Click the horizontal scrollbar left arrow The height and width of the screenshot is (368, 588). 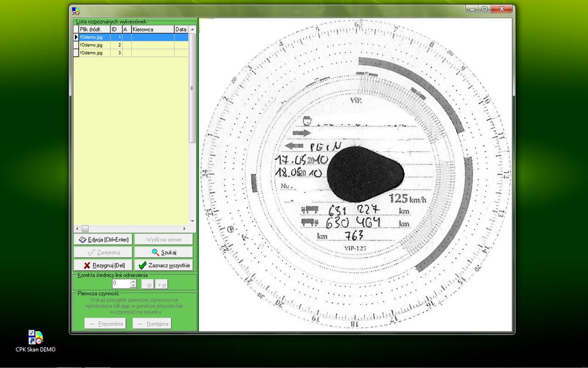point(77,229)
